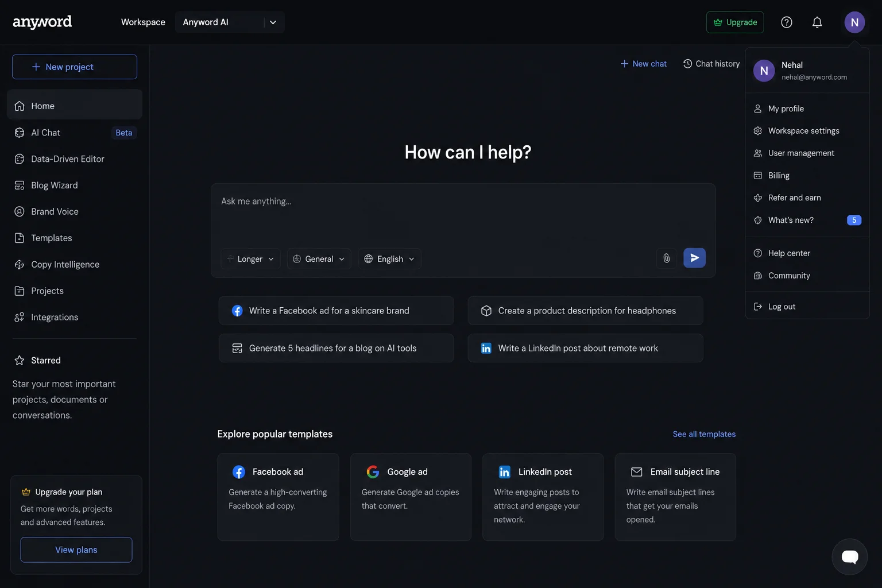Open What's new menu item

tap(807, 220)
